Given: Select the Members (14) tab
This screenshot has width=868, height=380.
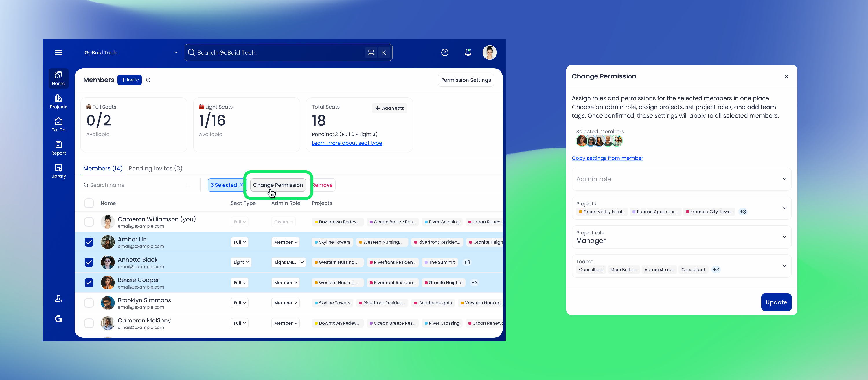Looking at the screenshot, I should (103, 168).
